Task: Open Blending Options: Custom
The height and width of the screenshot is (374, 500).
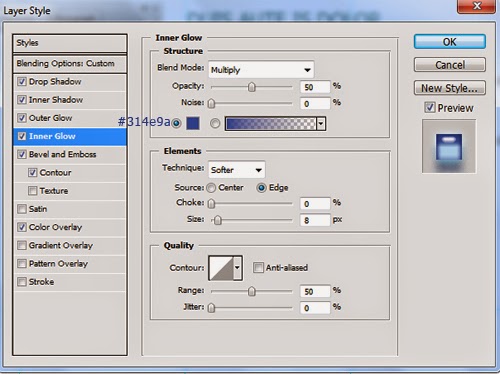Action: (70, 63)
